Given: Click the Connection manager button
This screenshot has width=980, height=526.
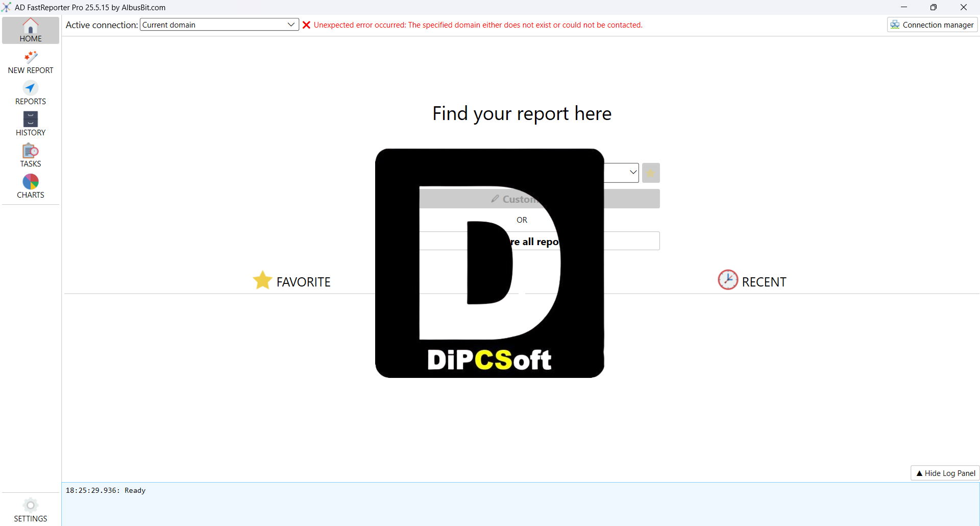Looking at the screenshot, I should pos(933,25).
